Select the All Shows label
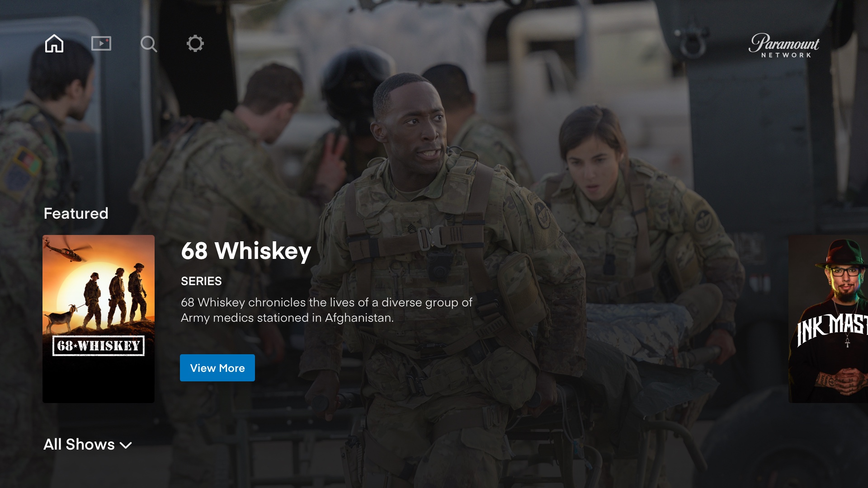Screen dimensions: 868x488 pyautogui.click(x=79, y=444)
